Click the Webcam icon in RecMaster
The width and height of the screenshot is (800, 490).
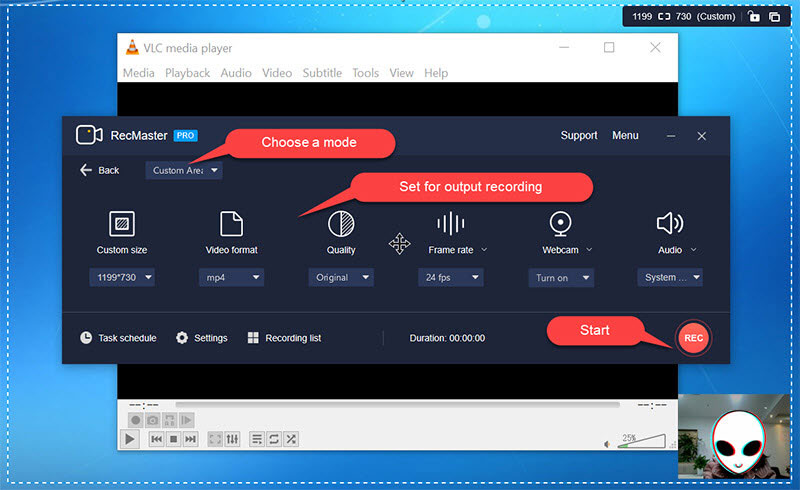[x=560, y=224]
